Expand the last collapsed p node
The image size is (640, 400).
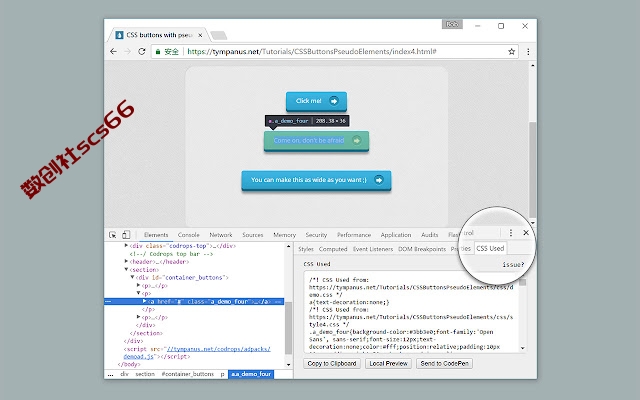point(138,317)
